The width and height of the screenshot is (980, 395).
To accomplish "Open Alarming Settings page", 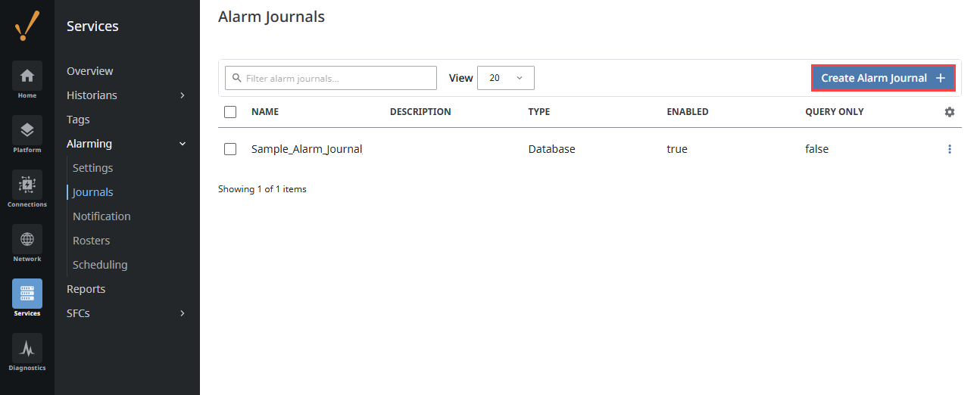I will coord(92,168).
